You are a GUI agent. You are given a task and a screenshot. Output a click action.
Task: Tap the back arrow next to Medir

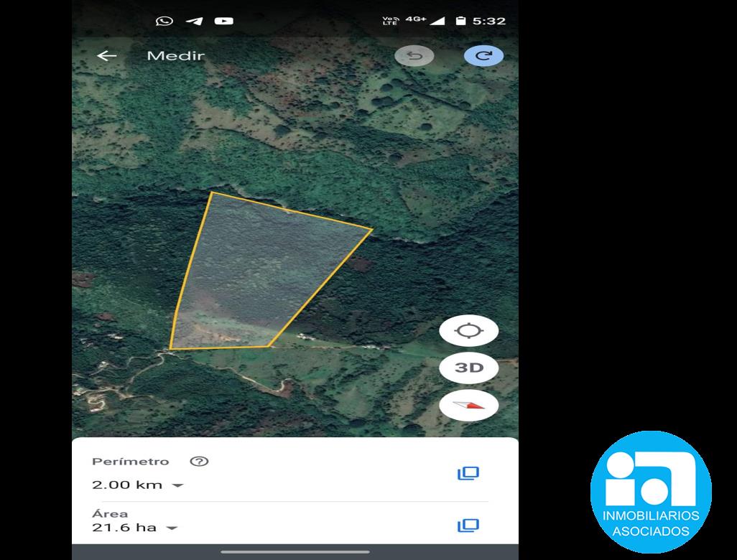[x=107, y=56]
